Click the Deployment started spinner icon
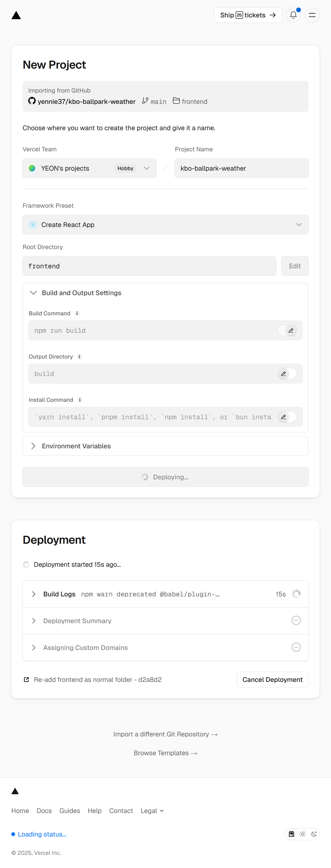331x868 pixels. tap(26, 564)
